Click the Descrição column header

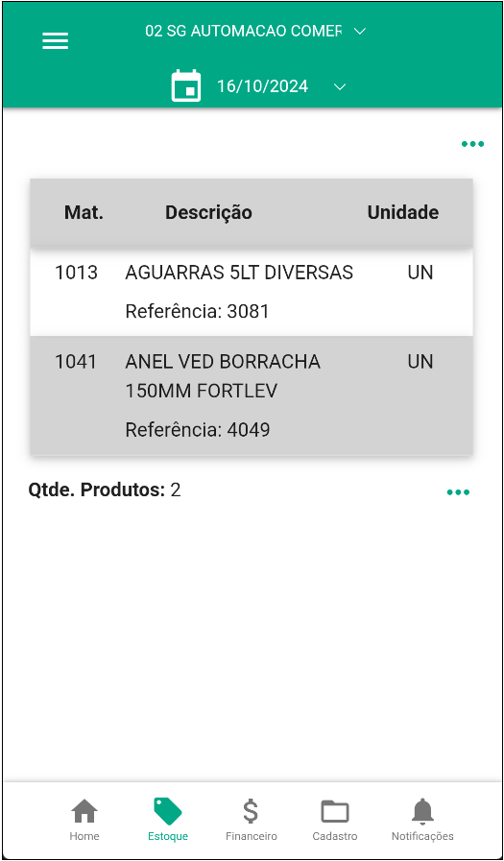pyautogui.click(x=208, y=212)
